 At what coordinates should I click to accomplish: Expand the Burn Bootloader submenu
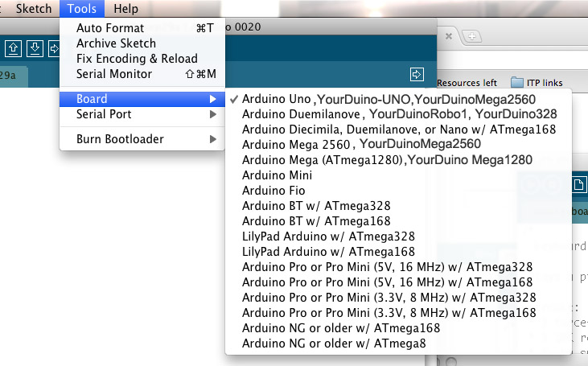click(x=142, y=139)
